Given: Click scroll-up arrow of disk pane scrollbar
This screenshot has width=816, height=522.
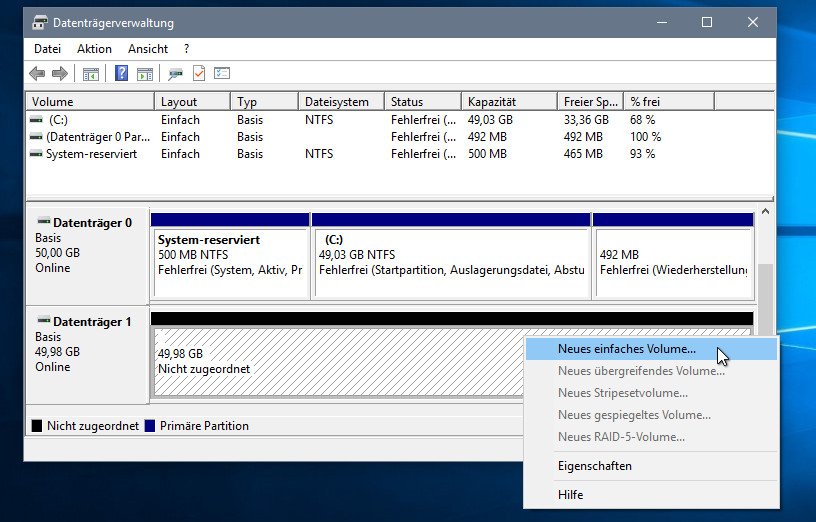Looking at the screenshot, I should tap(765, 211).
